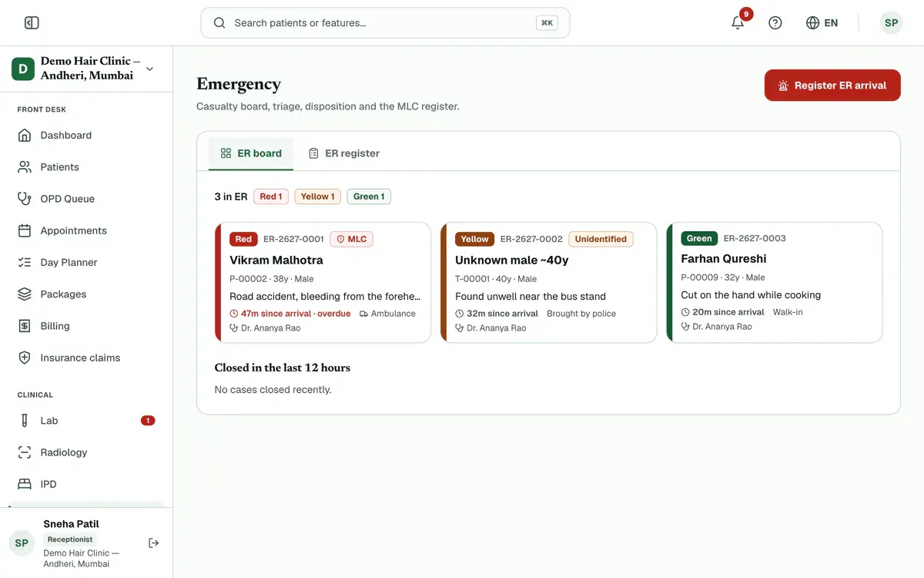The width and height of the screenshot is (924, 578).
Task: Open the help question-mark icon
Action: click(775, 23)
